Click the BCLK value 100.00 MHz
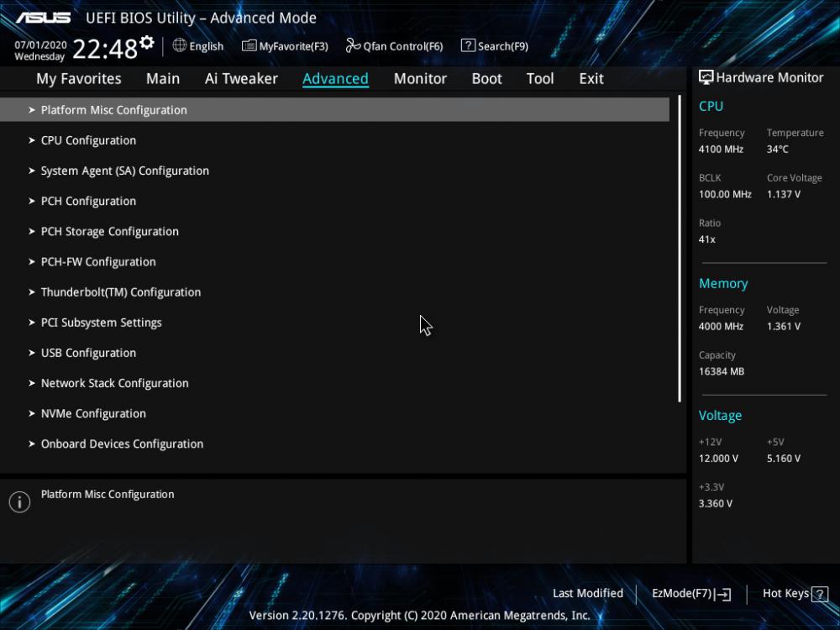The image size is (840, 630). coord(725,195)
